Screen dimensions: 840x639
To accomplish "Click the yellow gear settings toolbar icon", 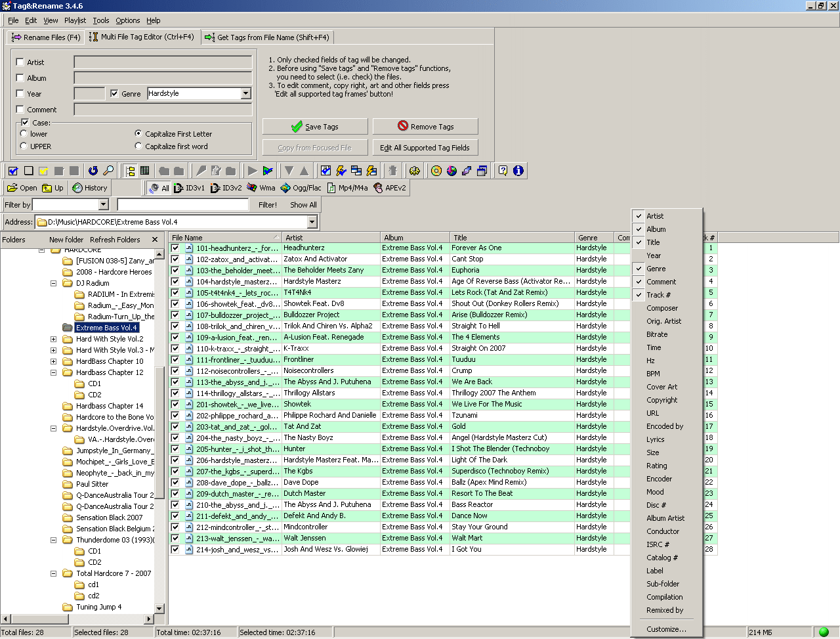I will (415, 171).
